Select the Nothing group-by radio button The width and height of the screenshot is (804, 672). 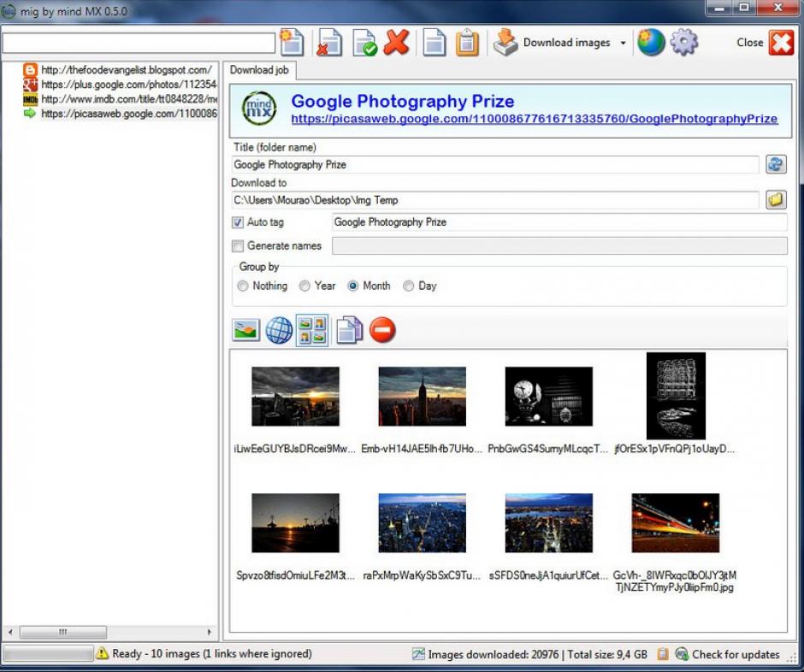[243, 286]
